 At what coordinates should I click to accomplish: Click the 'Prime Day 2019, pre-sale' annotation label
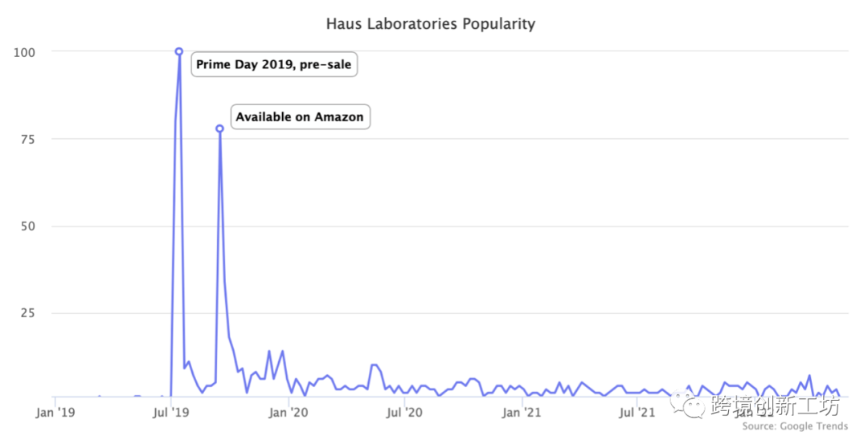pyautogui.click(x=274, y=65)
